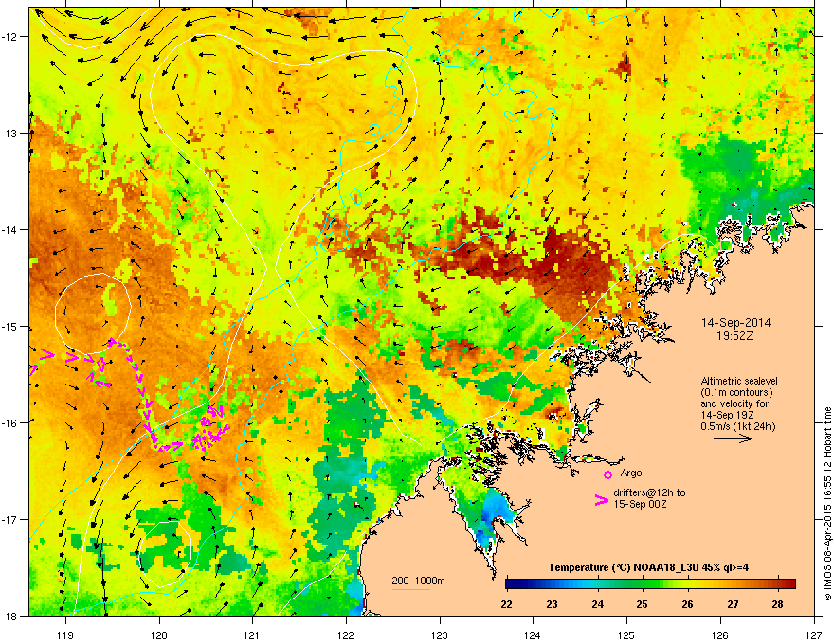The height and width of the screenshot is (644, 834).
Task: Click latitude axis label -15
Action: (x=10, y=327)
